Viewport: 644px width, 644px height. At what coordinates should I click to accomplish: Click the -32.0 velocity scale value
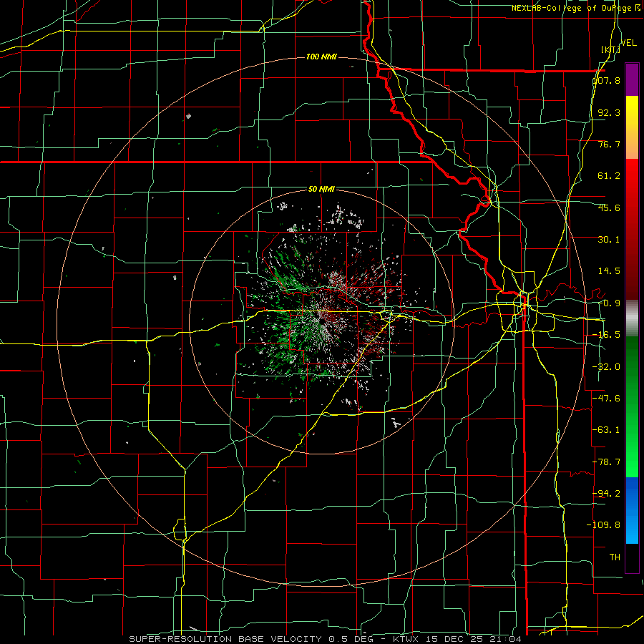(x=607, y=367)
